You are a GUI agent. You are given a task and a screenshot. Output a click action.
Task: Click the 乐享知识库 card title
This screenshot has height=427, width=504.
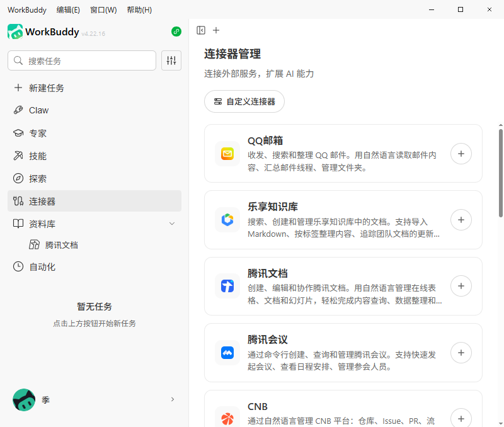coord(273,207)
